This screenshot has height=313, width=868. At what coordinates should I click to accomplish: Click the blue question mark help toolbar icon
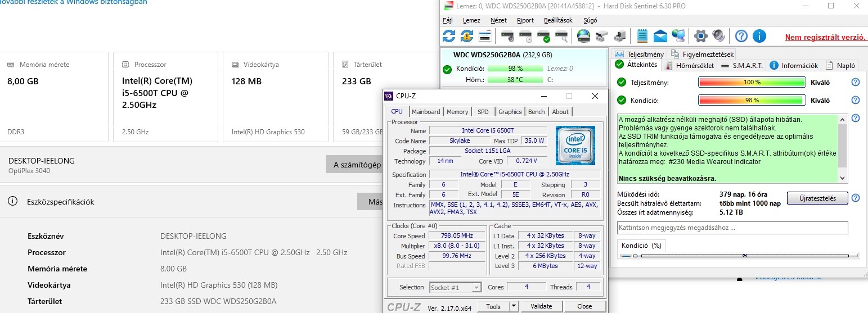click(x=741, y=37)
